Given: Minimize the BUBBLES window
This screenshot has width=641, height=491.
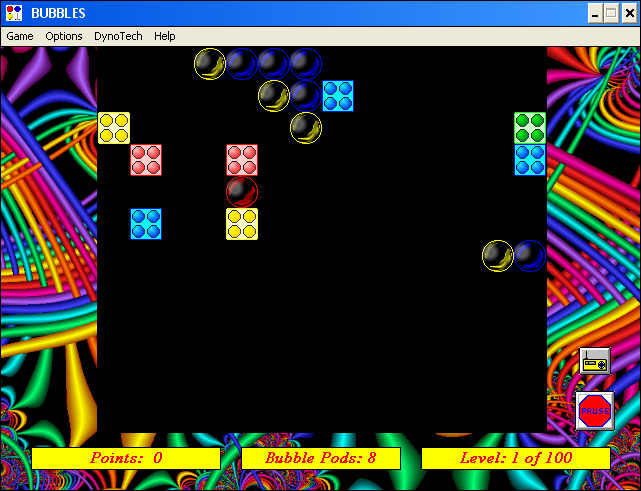Looking at the screenshot, I should (x=595, y=13).
